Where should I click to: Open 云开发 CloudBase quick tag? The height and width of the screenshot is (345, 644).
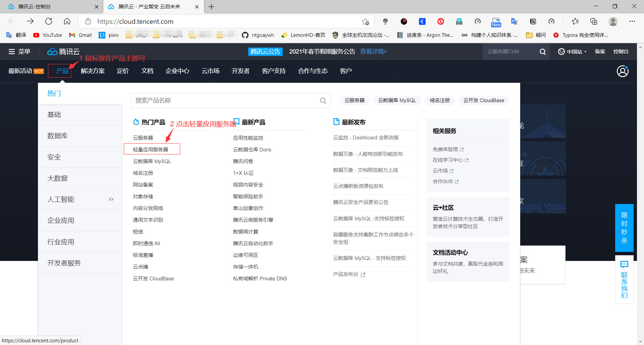[x=484, y=100]
